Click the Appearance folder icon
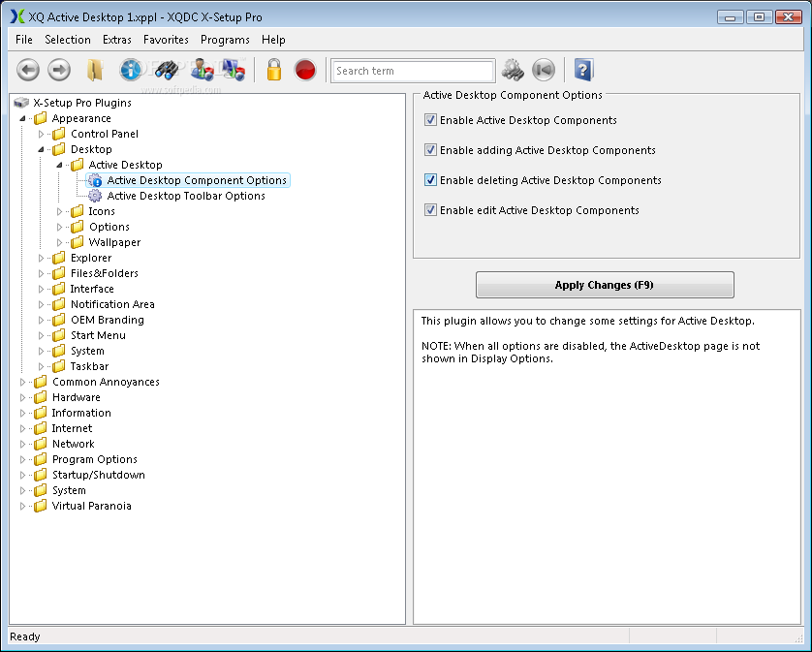This screenshot has height=652, width=812. (41, 118)
